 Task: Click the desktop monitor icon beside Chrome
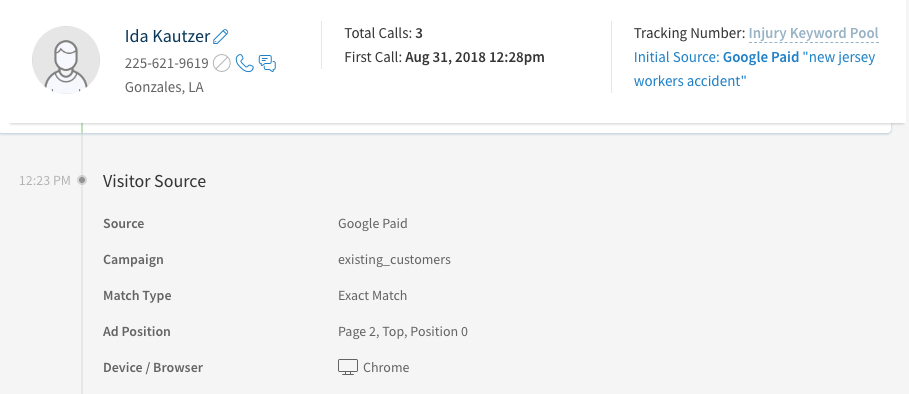pos(348,367)
